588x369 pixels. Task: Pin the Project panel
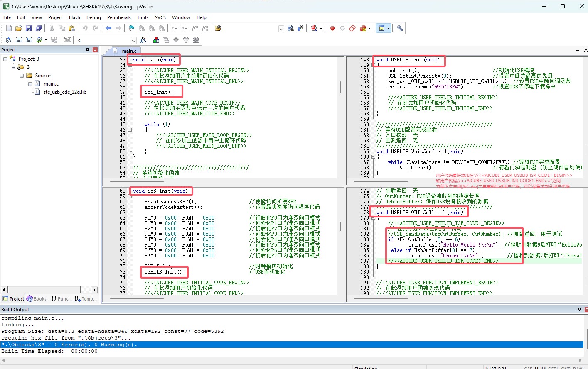(88, 50)
